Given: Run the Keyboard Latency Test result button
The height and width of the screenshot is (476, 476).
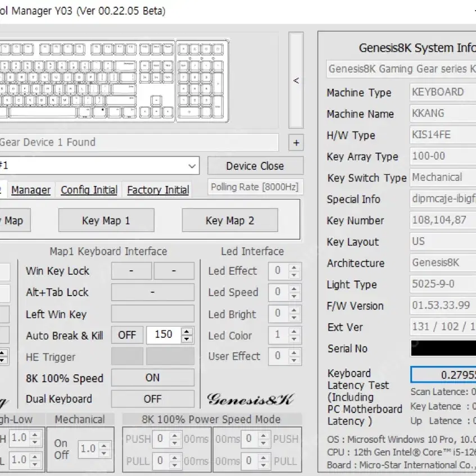Looking at the screenshot, I should point(443,375).
